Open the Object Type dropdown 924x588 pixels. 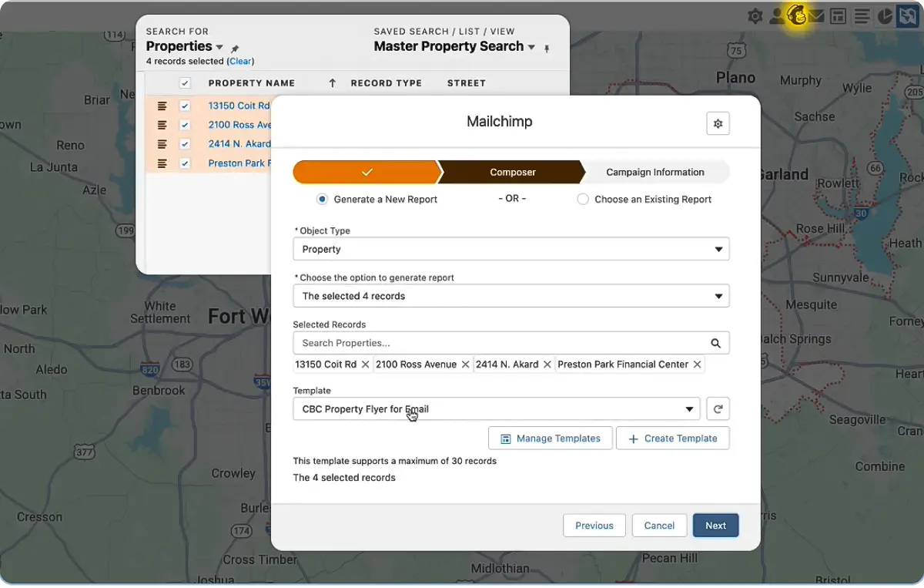[511, 249]
